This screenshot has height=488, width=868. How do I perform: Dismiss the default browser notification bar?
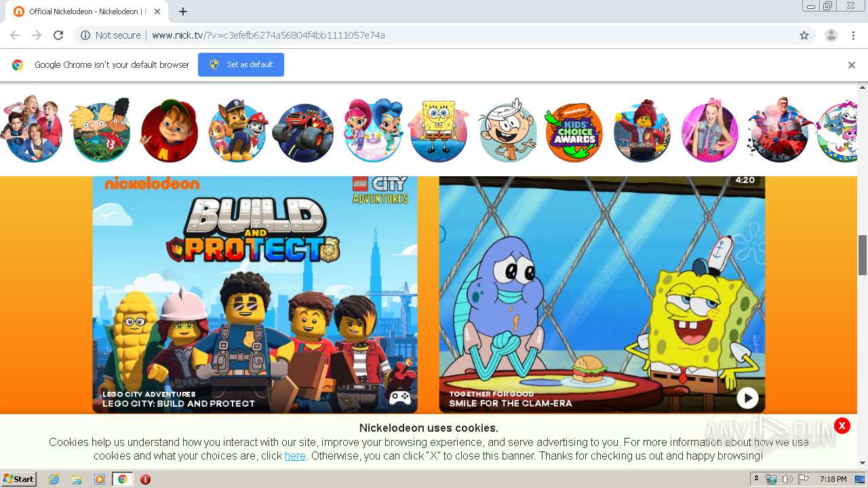coord(851,65)
